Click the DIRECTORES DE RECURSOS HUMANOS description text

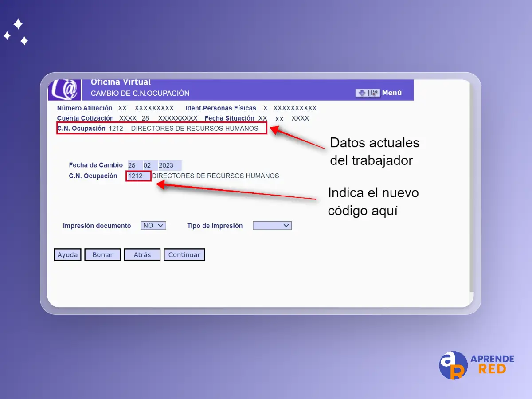click(215, 176)
